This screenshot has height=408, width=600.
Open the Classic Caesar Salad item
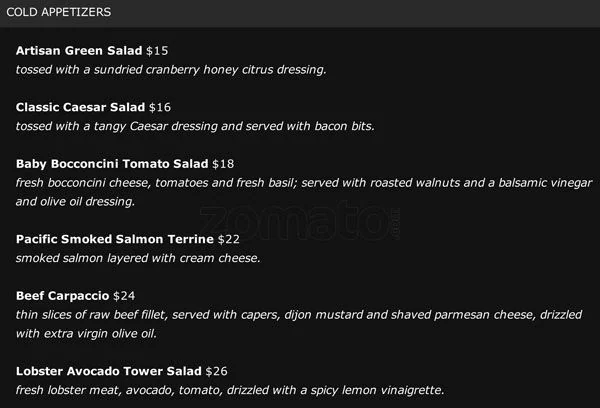click(80, 106)
